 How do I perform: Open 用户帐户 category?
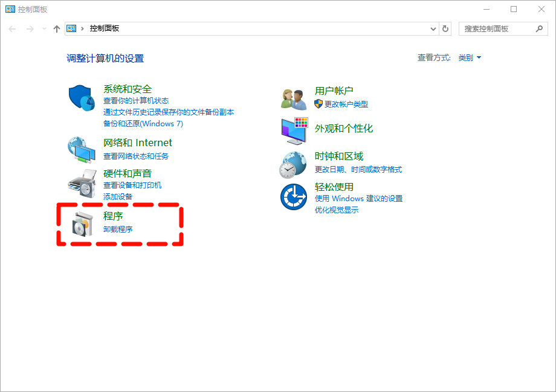pyautogui.click(x=334, y=91)
